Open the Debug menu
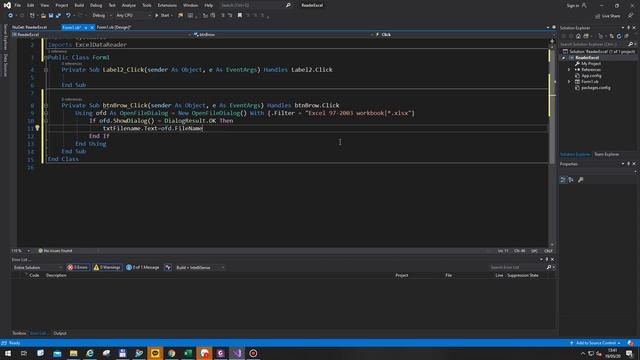The width and height of the screenshot is (640, 360). pos(96,5)
